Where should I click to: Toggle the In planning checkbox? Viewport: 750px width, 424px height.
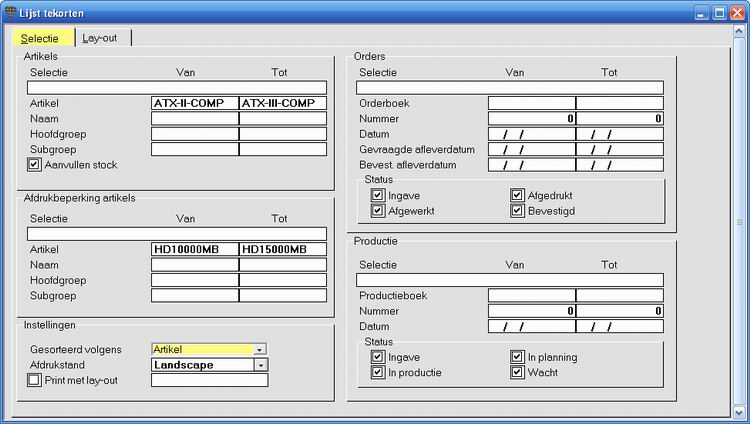point(517,357)
